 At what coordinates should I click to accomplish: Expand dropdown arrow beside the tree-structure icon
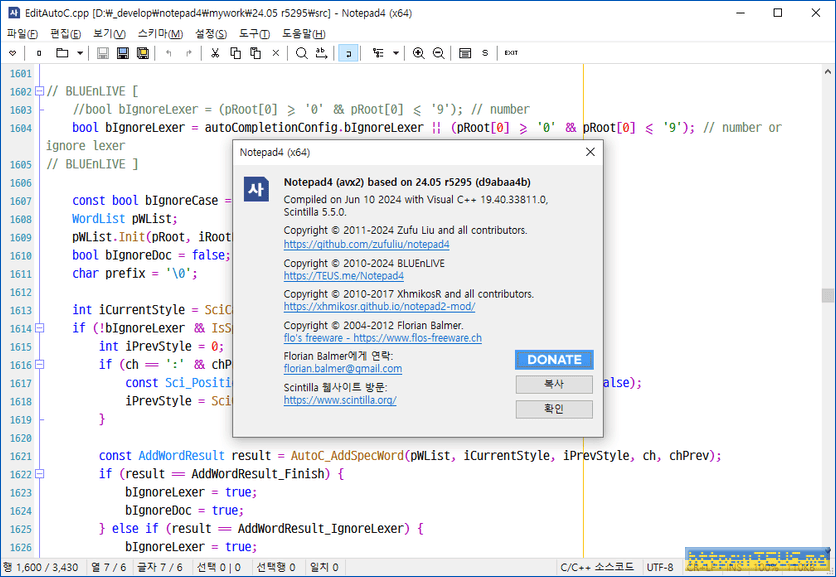[396, 53]
